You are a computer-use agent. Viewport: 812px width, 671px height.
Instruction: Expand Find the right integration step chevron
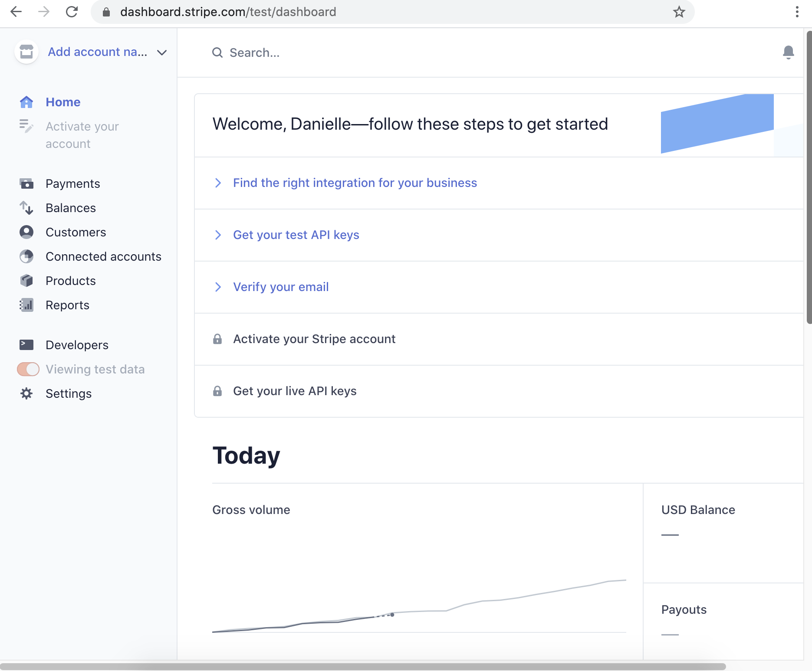218,183
